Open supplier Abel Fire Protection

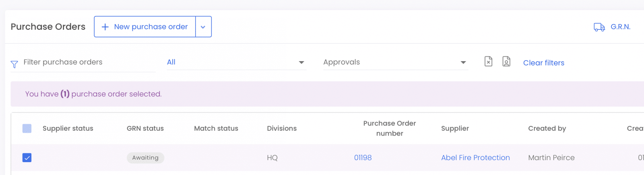point(475,158)
